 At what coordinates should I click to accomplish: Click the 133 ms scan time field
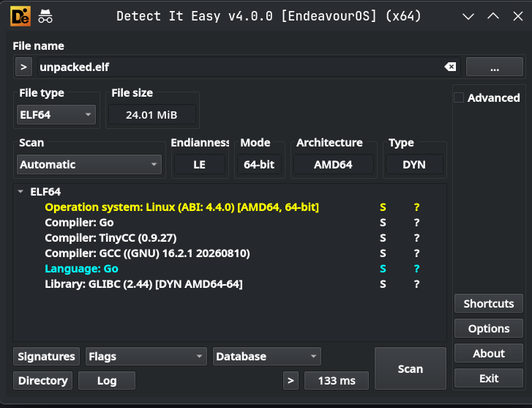337,380
